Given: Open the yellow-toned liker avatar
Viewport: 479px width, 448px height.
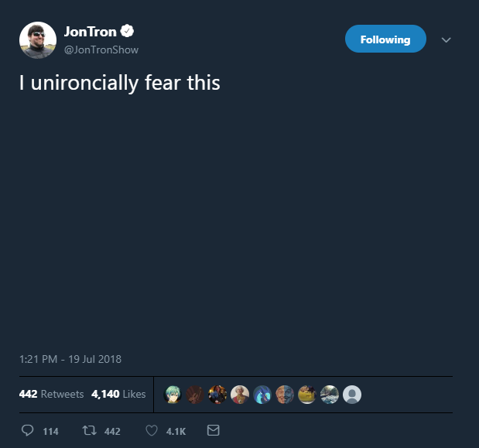Looking at the screenshot, I should pyautogui.click(x=307, y=395).
